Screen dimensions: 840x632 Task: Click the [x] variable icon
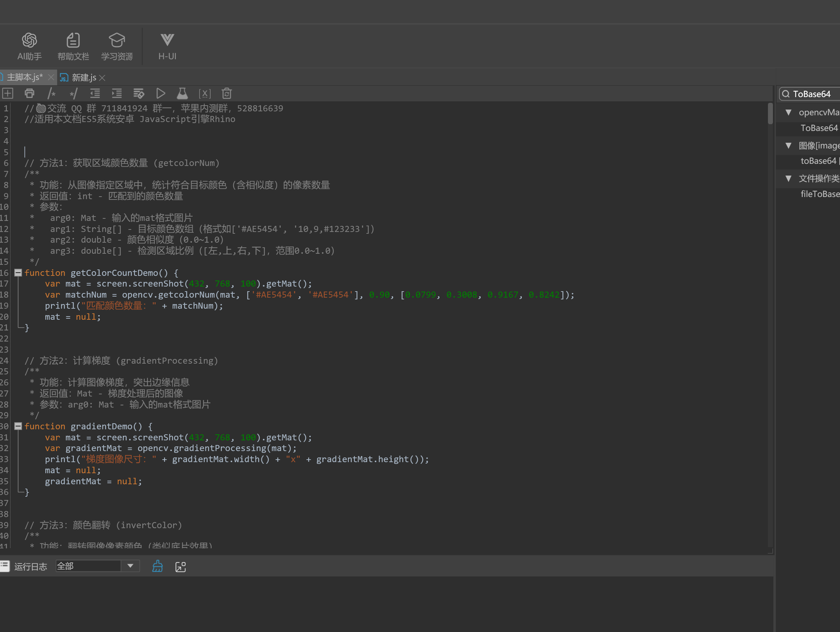click(205, 93)
